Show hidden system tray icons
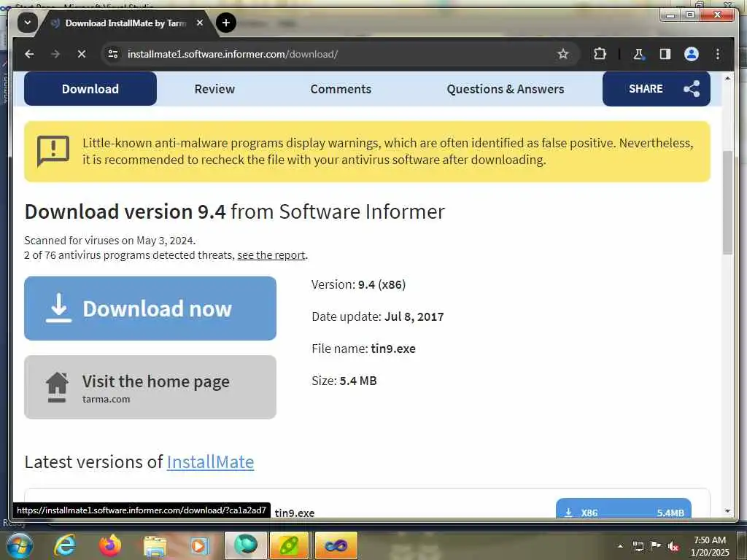This screenshot has width=747, height=560. [620, 546]
